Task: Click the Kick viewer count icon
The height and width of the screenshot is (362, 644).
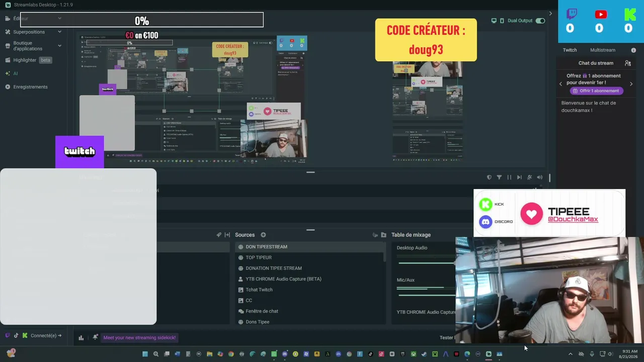Action: coord(630,14)
